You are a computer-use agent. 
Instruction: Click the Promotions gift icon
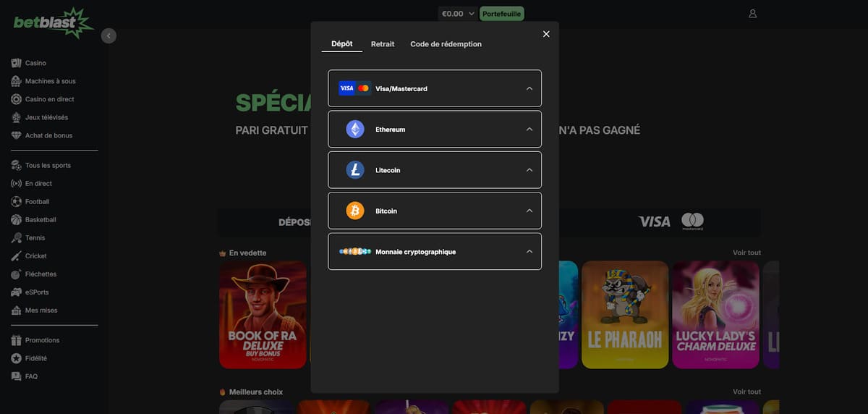click(x=17, y=340)
